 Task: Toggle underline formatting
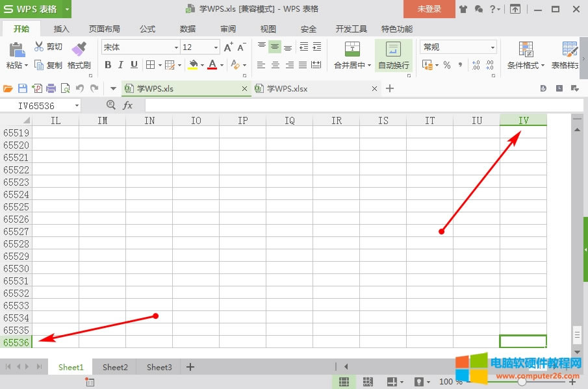tap(133, 65)
